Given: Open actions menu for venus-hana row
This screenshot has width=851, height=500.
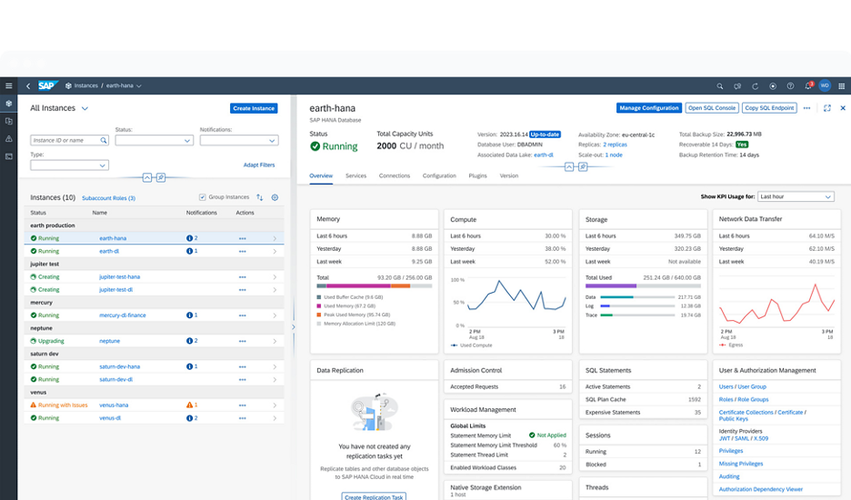Looking at the screenshot, I should click(242, 405).
